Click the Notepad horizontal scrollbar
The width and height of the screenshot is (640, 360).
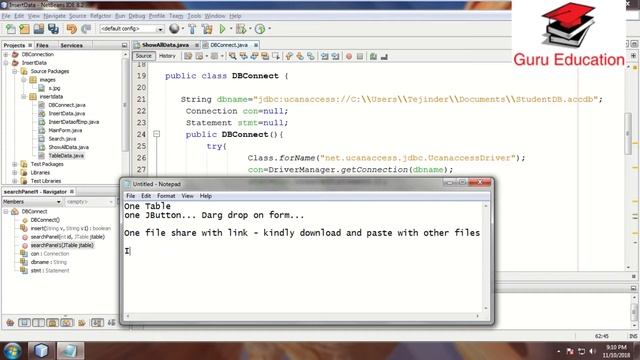coord(302,316)
